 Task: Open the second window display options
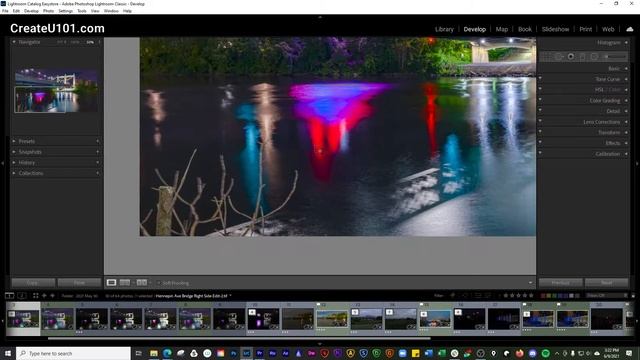22,296
